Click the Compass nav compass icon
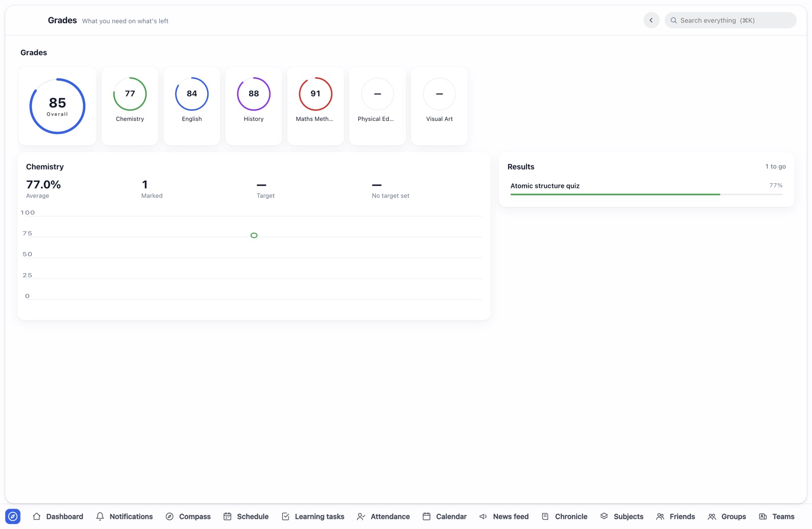 point(170,516)
